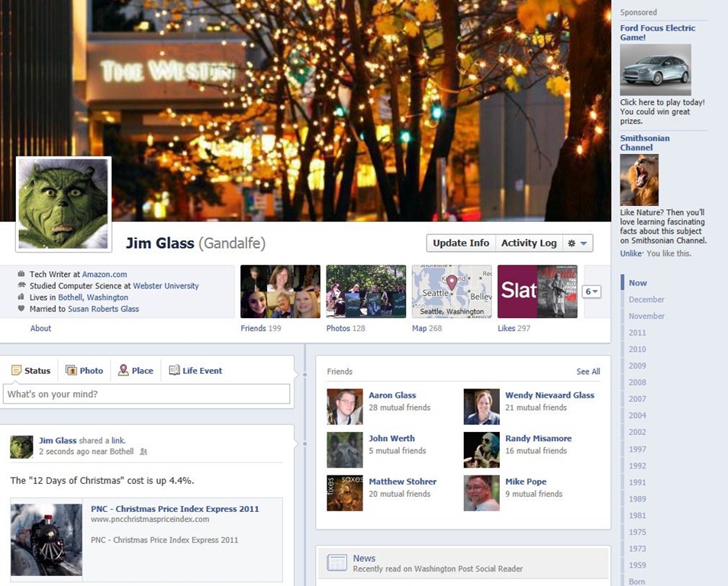Click the Status composer icon

(16, 371)
